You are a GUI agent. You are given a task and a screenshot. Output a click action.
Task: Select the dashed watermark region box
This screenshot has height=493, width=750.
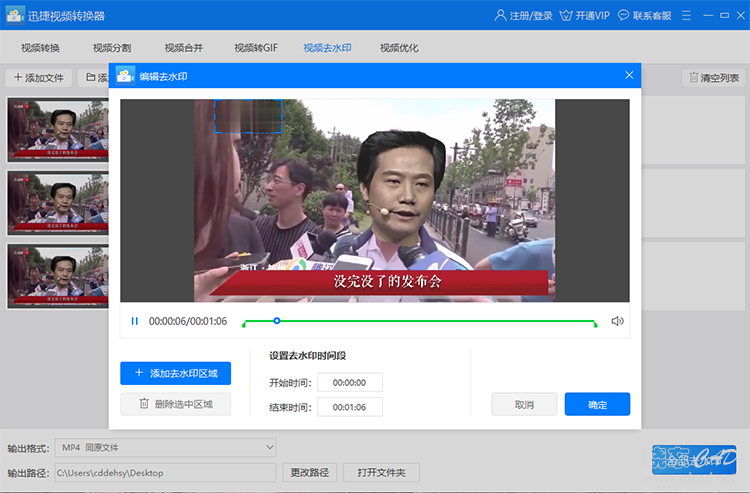pyautogui.click(x=248, y=116)
